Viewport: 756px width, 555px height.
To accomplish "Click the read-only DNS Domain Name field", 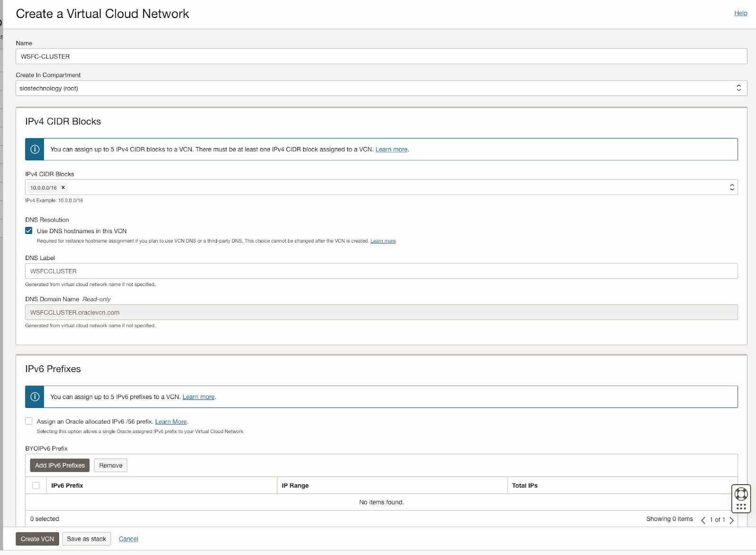I will click(381, 312).
